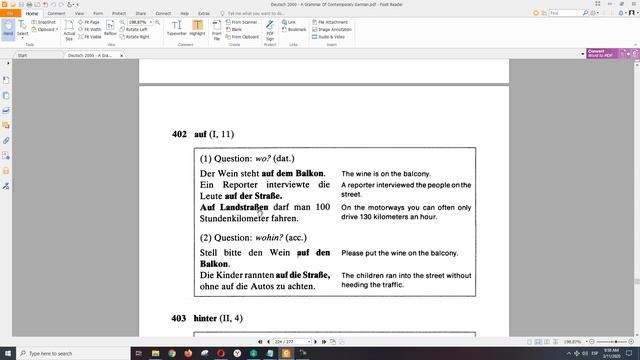
Task: Click status bar zoom in plus button
Action: (x=631, y=342)
